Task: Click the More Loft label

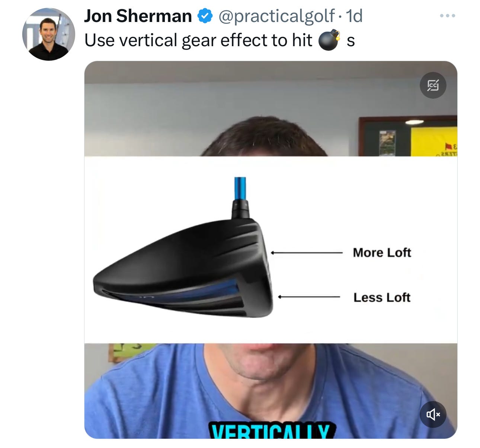Action: 382,252
